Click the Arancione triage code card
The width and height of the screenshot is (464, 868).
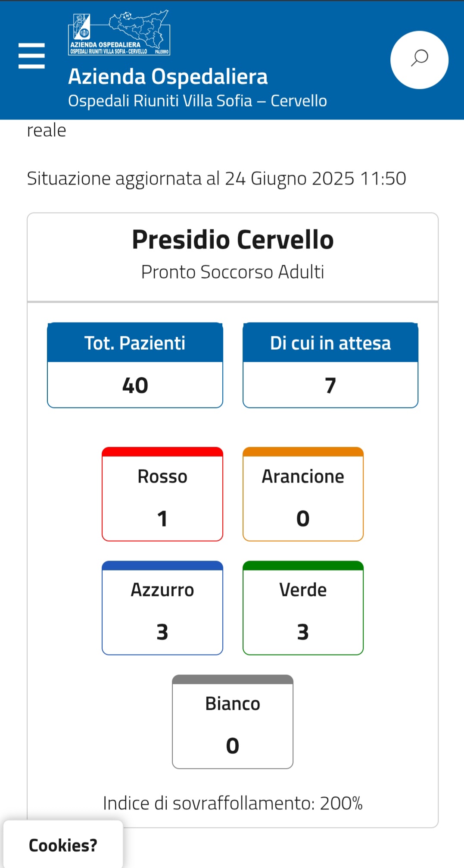click(x=303, y=494)
